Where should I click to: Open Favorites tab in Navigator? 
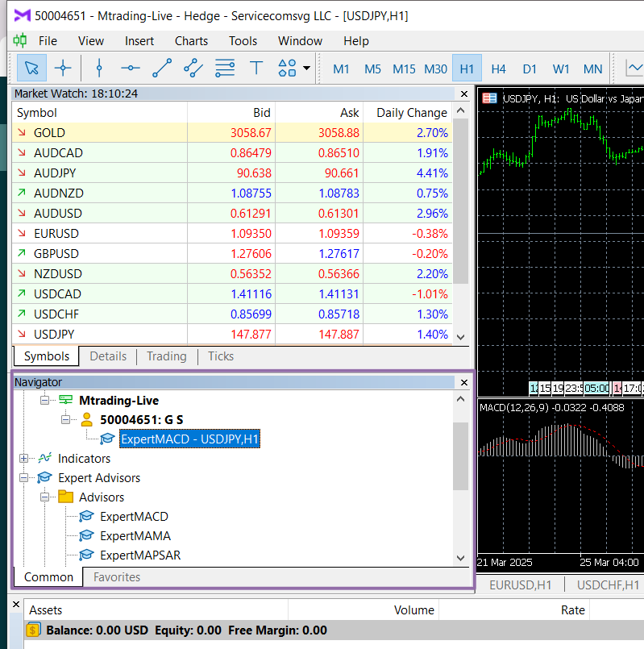(x=117, y=577)
